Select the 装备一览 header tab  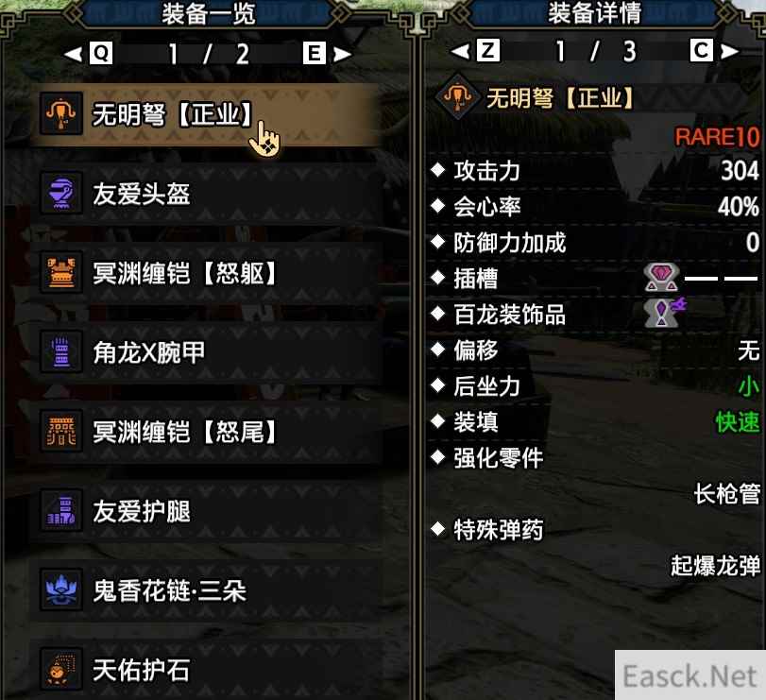click(x=208, y=13)
